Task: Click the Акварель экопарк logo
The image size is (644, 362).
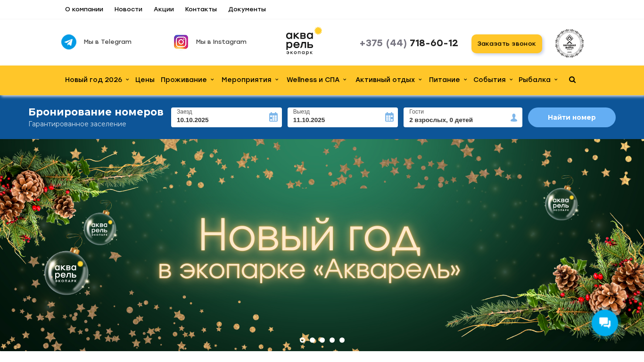Action: coord(304,41)
